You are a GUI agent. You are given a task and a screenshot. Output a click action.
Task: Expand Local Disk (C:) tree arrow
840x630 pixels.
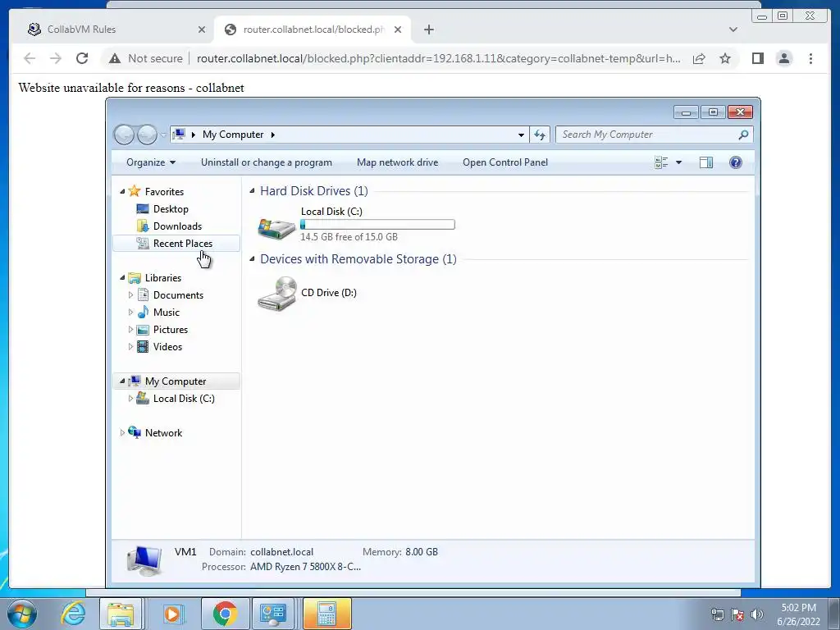(130, 399)
